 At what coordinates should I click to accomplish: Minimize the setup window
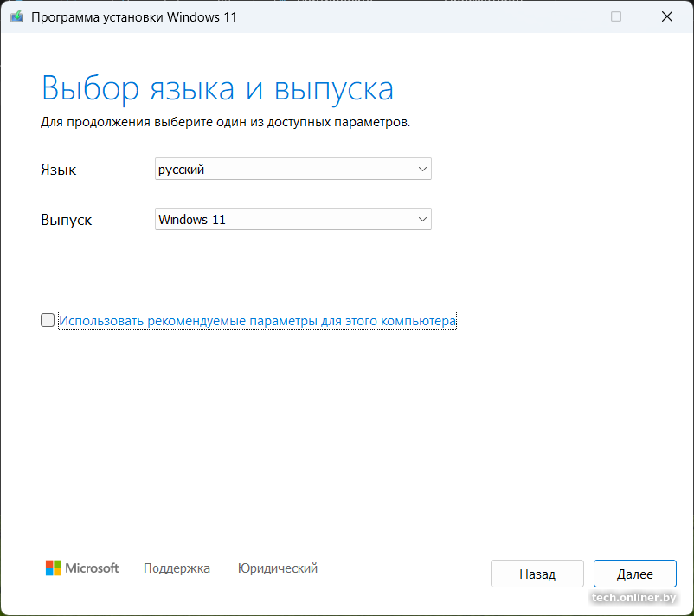[566, 16]
